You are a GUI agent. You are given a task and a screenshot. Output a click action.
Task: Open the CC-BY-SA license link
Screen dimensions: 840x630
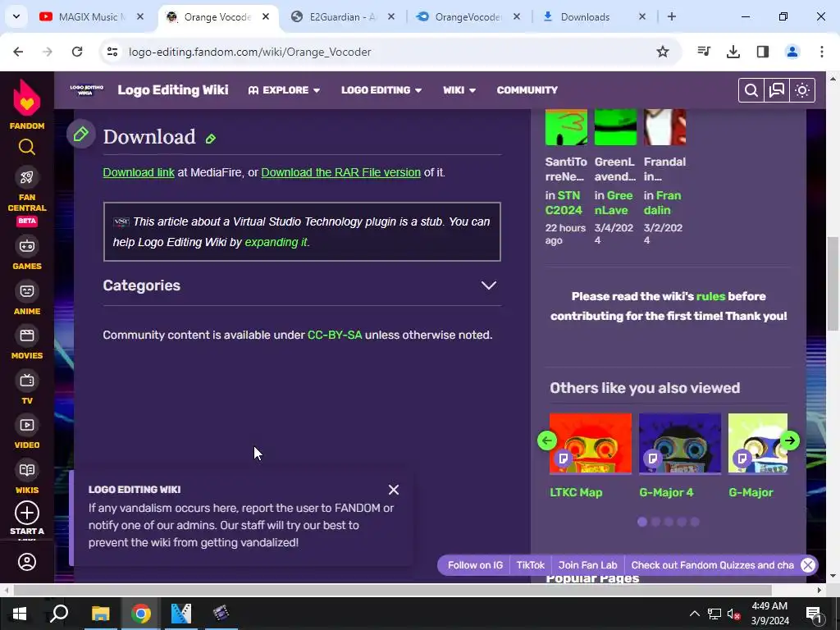(335, 335)
